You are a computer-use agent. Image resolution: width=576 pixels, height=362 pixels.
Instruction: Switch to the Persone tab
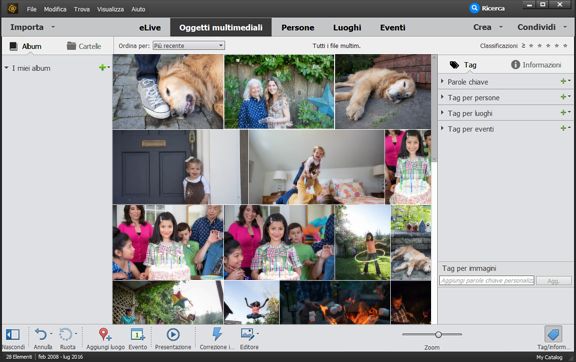(x=298, y=28)
